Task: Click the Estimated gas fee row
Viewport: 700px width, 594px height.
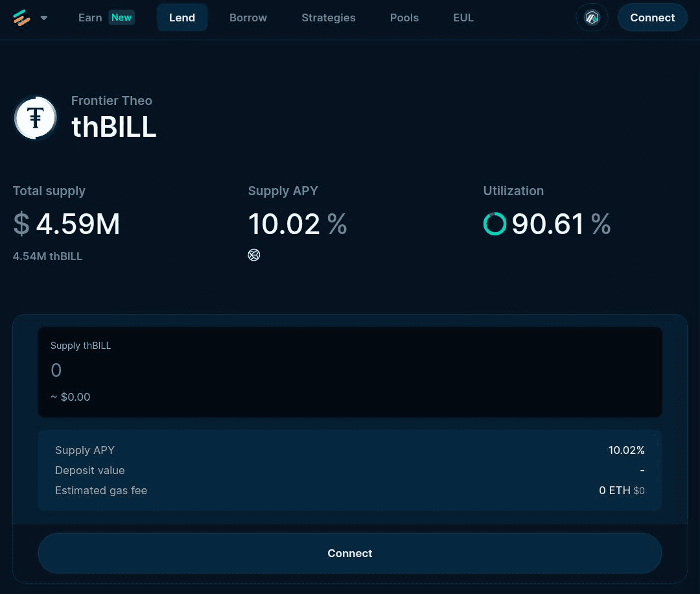Action: pyautogui.click(x=350, y=490)
